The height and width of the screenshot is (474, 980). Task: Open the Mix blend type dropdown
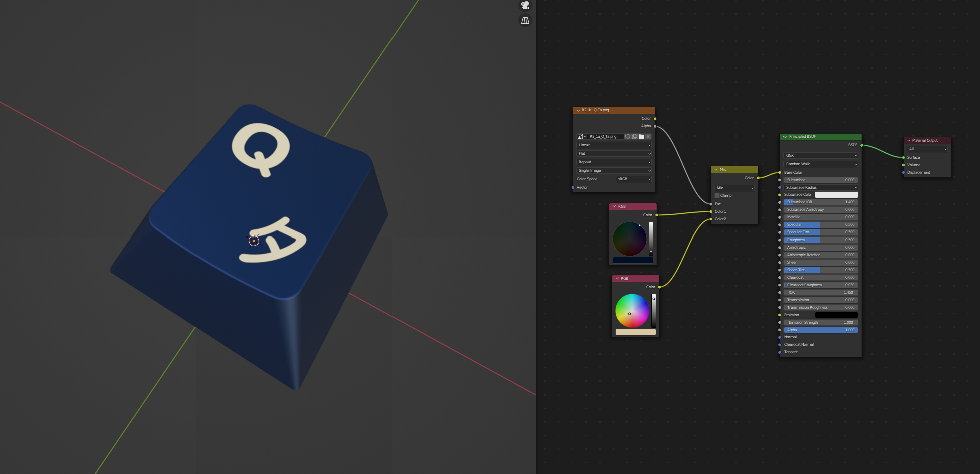point(734,188)
